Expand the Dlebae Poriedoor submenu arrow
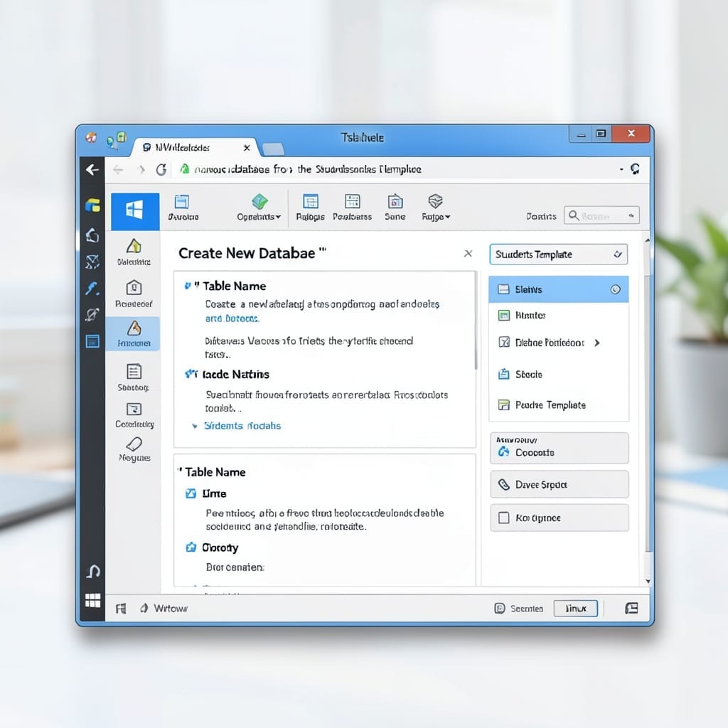 coord(597,343)
